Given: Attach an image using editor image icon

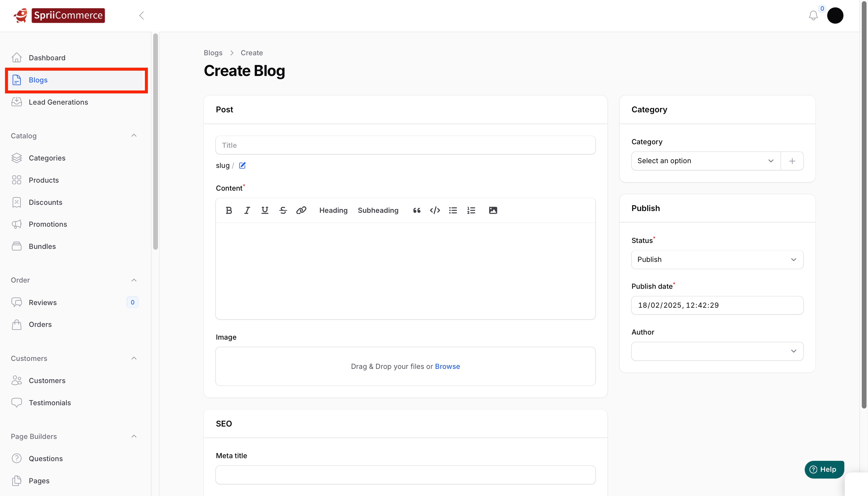Looking at the screenshot, I should tap(493, 210).
